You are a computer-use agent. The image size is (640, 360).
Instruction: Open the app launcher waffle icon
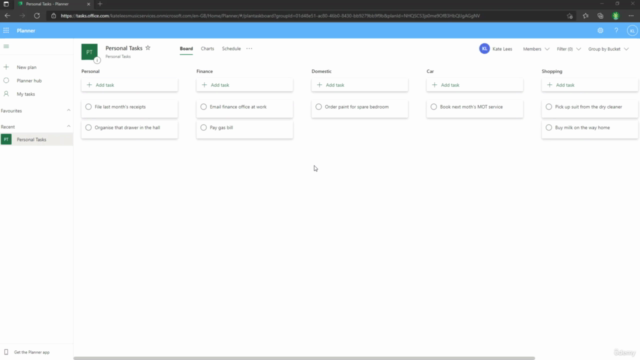click(x=6, y=31)
